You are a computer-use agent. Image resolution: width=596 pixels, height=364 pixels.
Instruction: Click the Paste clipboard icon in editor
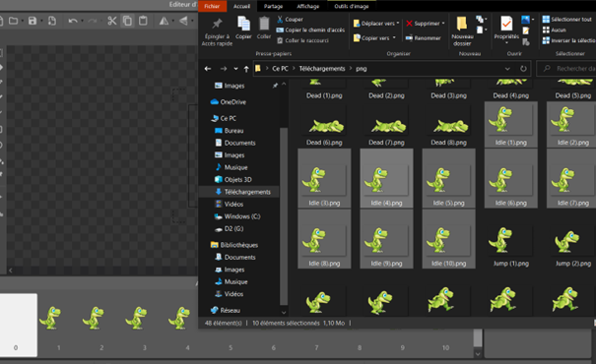click(143, 21)
